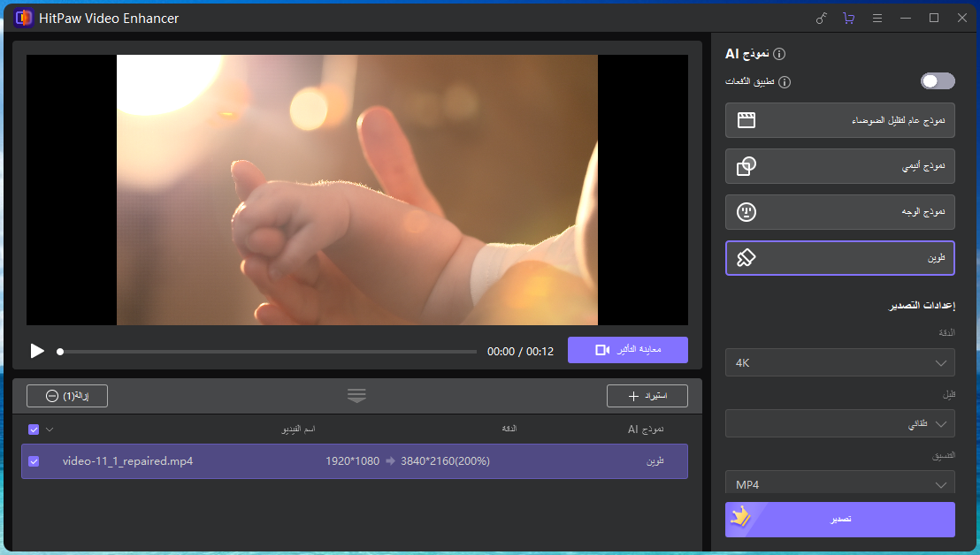
Task: Choose the face model enhancement
Action: [x=838, y=212]
